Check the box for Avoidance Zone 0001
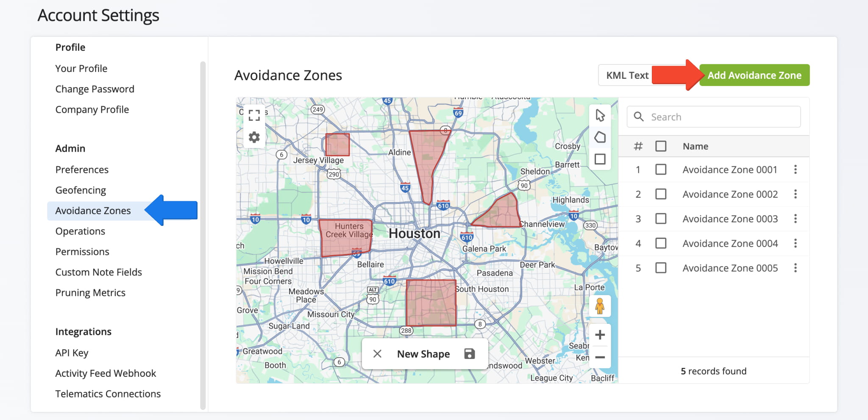This screenshot has width=868, height=420. [x=661, y=170]
